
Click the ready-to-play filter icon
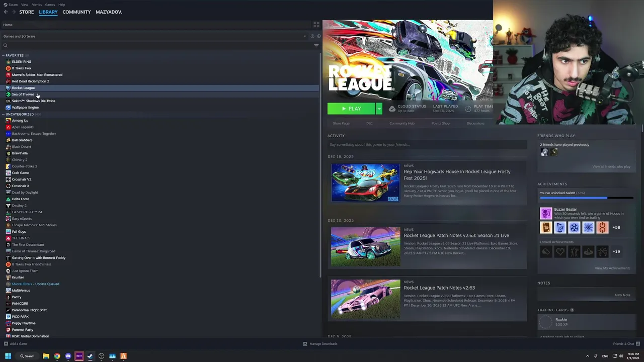pos(318,36)
